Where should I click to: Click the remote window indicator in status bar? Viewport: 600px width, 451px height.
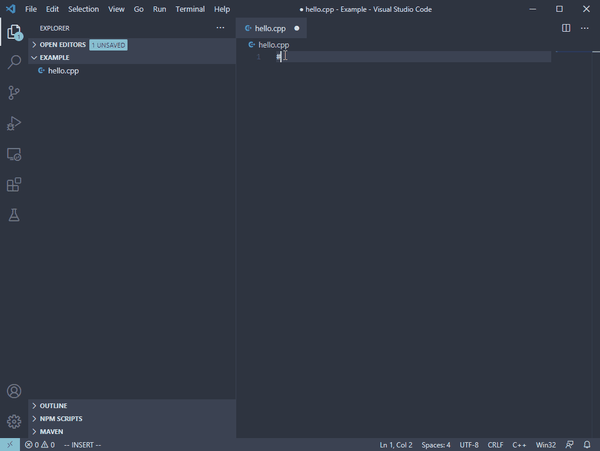tap(10, 444)
